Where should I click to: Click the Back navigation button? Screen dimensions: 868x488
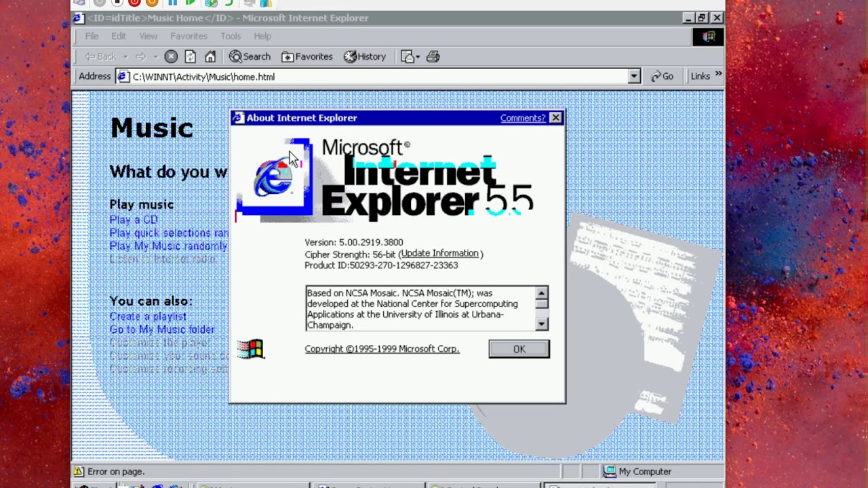click(x=100, y=56)
